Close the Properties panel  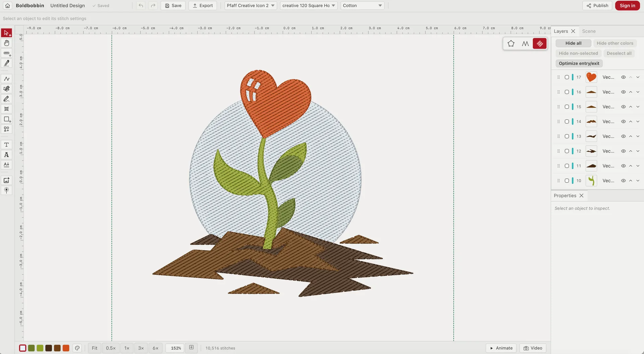click(x=581, y=196)
